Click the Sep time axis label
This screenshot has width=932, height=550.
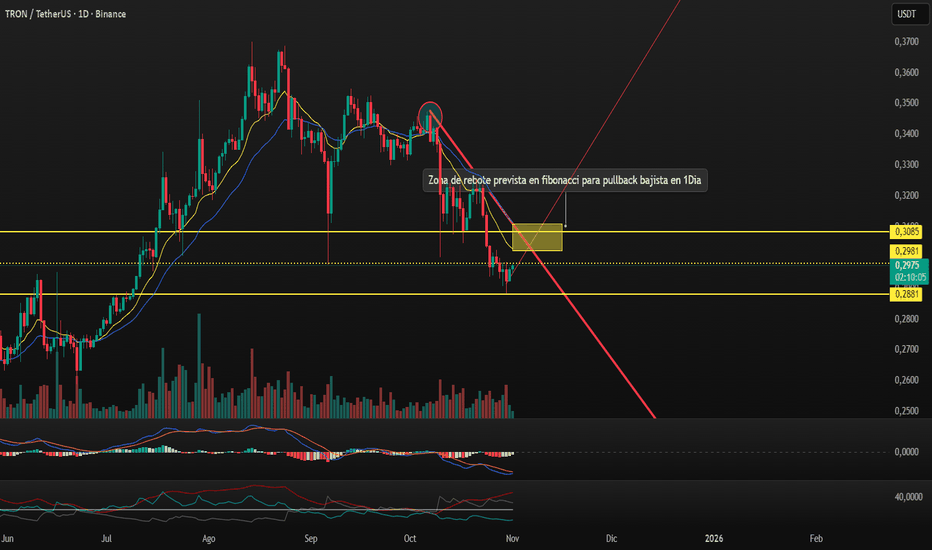click(311, 539)
